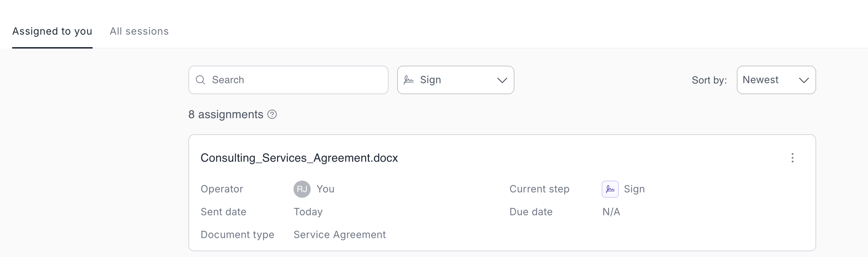Click the N/A due date value
The height and width of the screenshot is (257, 868).
611,212
